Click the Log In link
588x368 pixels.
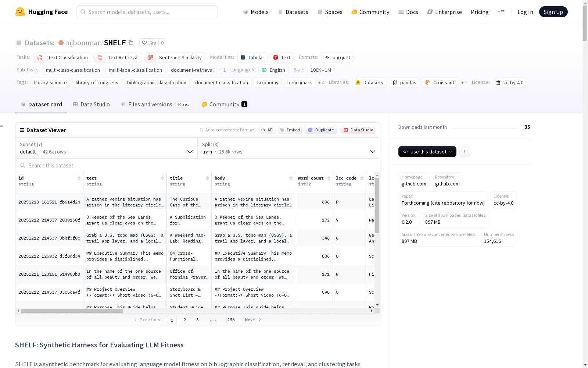pos(525,12)
